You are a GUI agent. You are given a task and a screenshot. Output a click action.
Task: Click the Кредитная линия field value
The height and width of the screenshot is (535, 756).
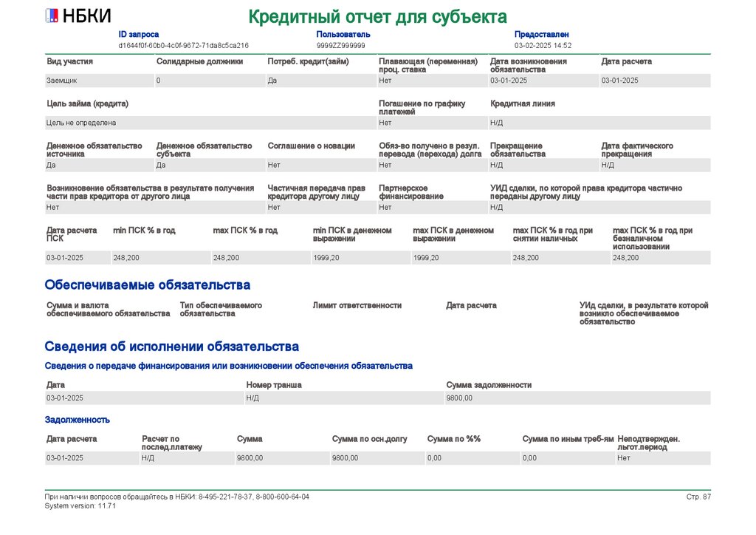click(x=599, y=123)
